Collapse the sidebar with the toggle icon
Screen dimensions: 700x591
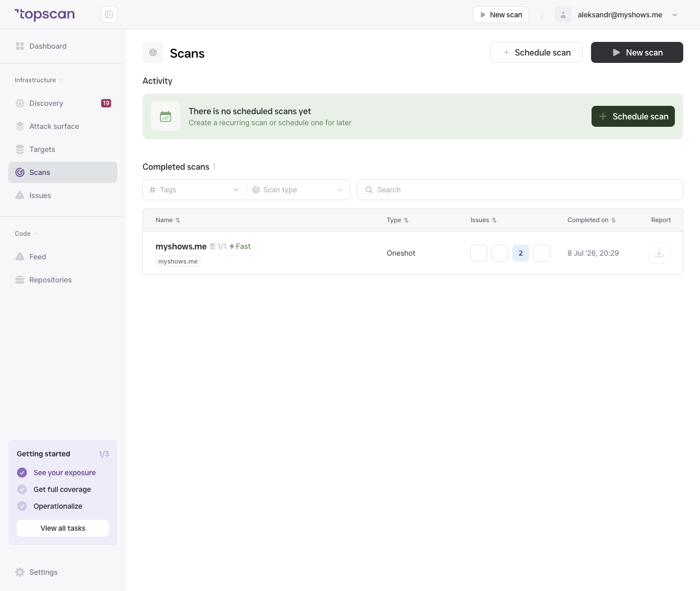109,15
